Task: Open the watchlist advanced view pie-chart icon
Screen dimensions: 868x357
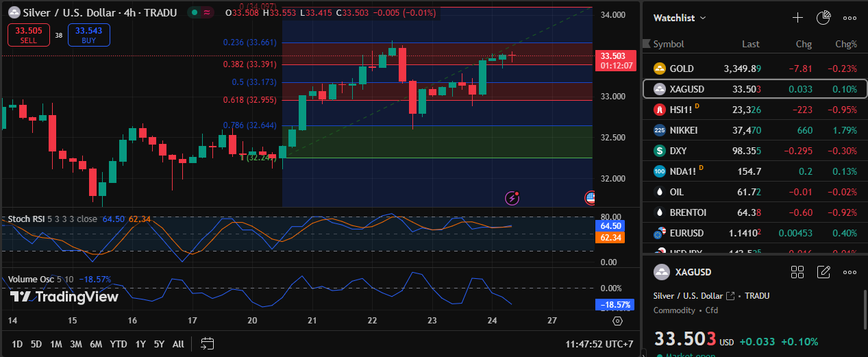Action: (x=823, y=18)
